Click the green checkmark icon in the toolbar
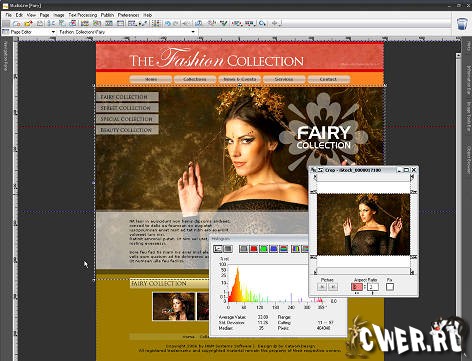The width and height of the screenshot is (472, 361). [x=223, y=23]
